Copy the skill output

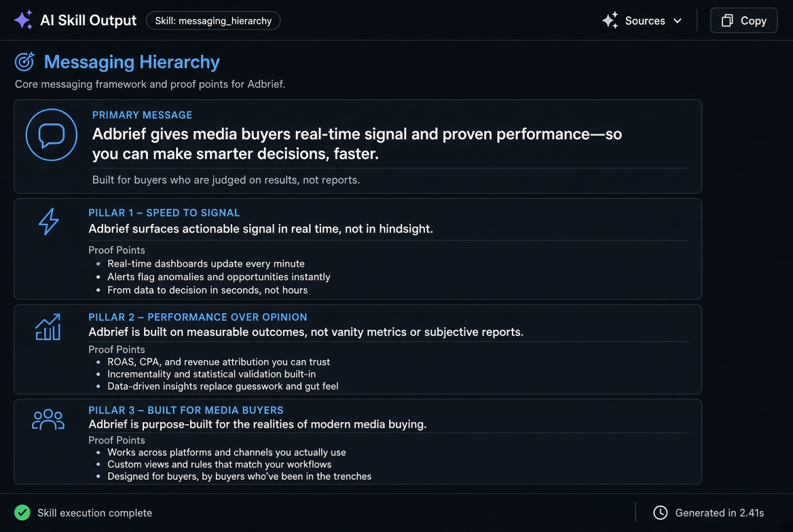743,21
